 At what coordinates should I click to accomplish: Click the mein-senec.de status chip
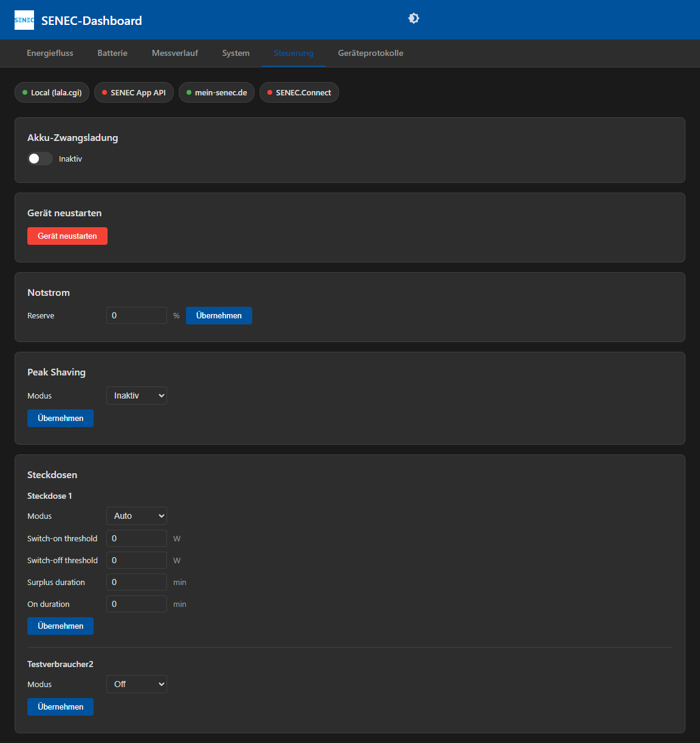[216, 92]
